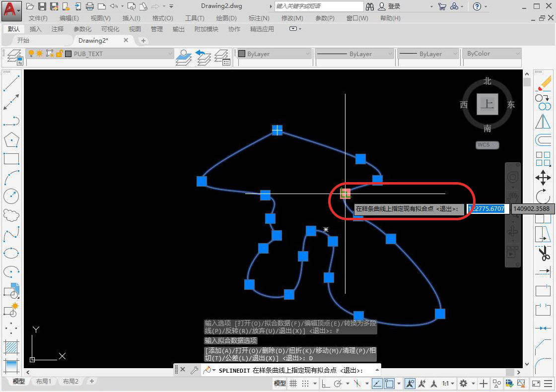Click the new drawing tab plus button
The image size is (556, 392).
[143, 40]
